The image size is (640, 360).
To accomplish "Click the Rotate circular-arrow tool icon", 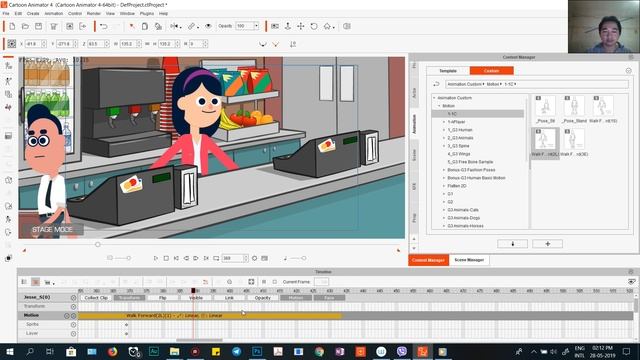I will point(314,26).
